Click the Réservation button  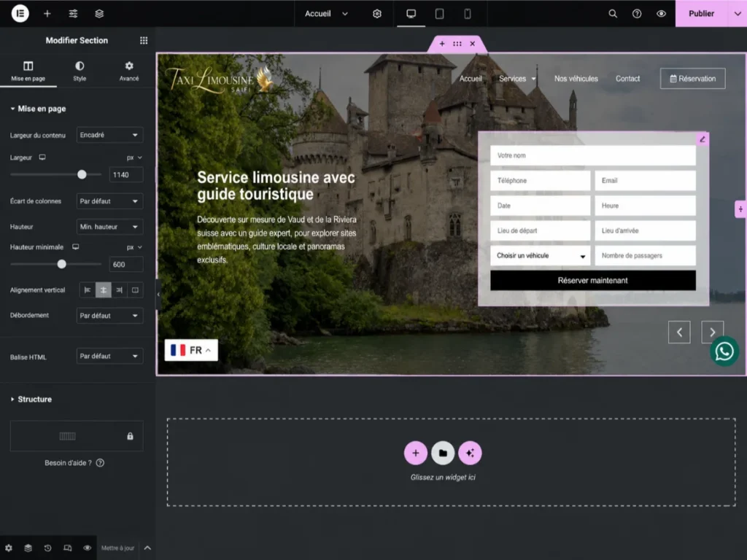693,79
